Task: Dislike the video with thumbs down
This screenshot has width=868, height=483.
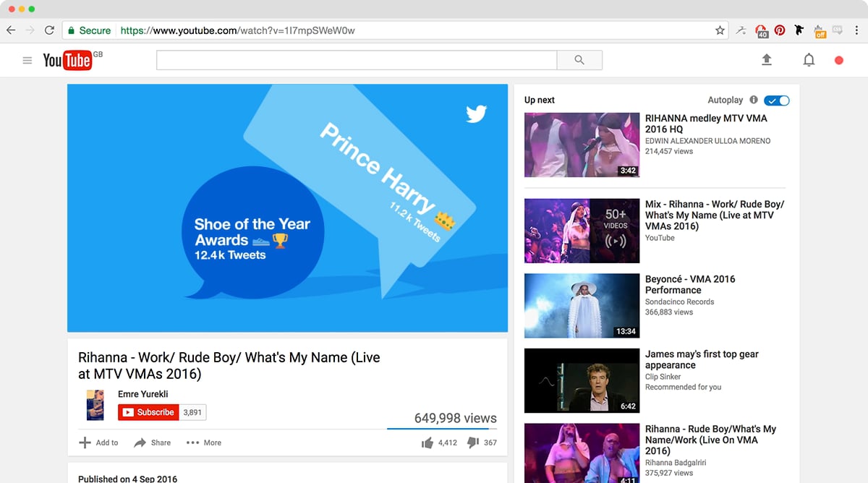Action: (473, 443)
